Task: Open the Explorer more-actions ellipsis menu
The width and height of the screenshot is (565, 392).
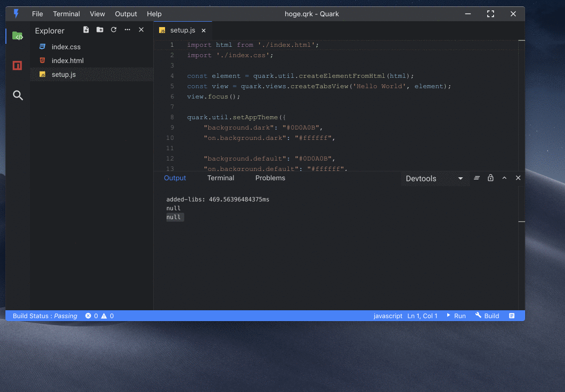Action: point(128,30)
